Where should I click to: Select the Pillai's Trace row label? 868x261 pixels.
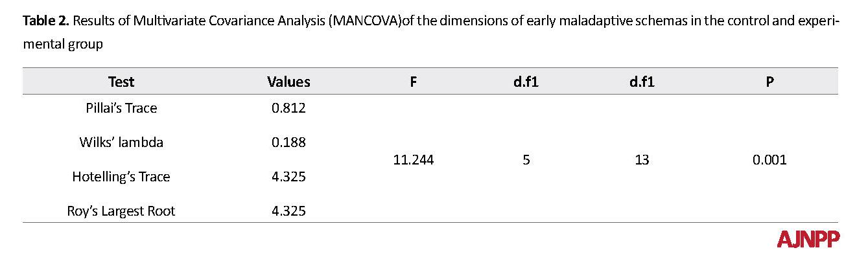(x=121, y=108)
